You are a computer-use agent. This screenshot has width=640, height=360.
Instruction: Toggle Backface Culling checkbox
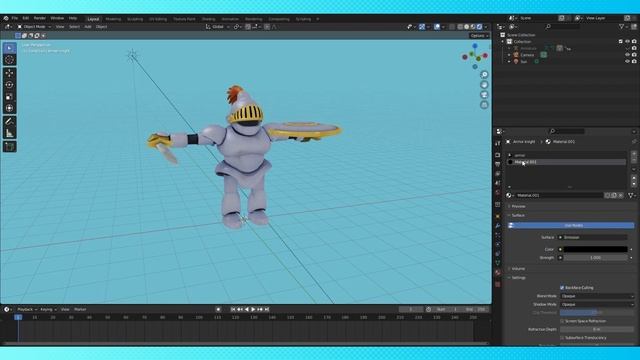[562, 288]
